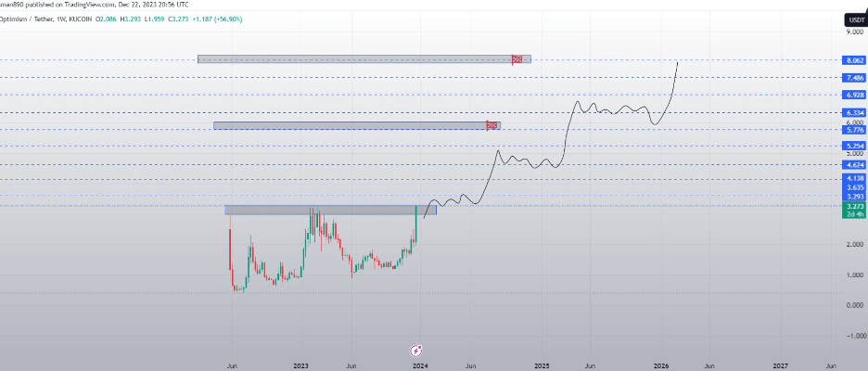The height and width of the screenshot is (371, 868).
Task: Click the 1.000 tick on price scale
Action: tap(855, 275)
